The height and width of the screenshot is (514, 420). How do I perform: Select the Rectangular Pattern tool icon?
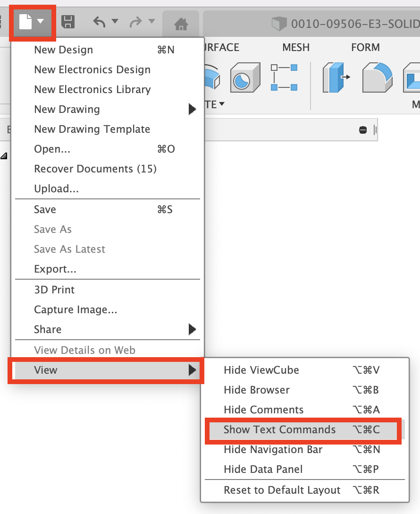(x=284, y=78)
